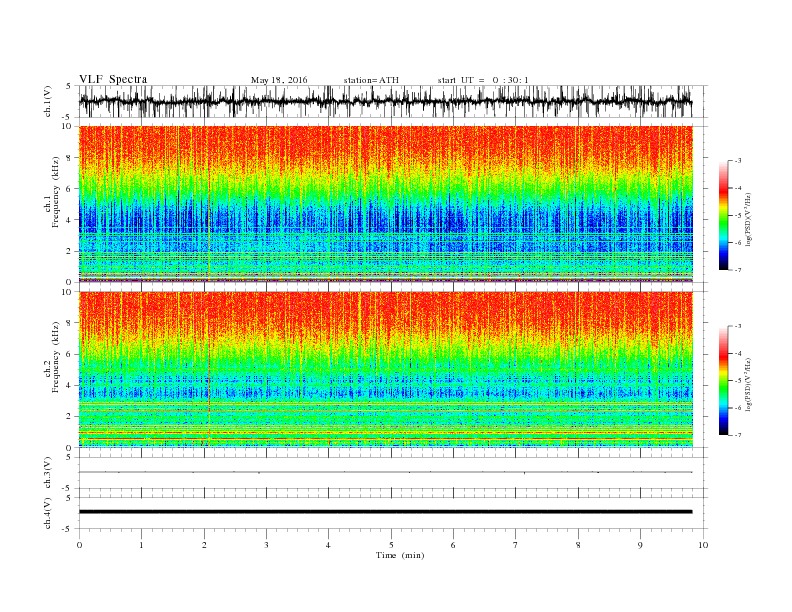Click the "VLF Spectra" plot title
Image resolution: width=792 pixels, height=612 pixels.
[x=113, y=79]
